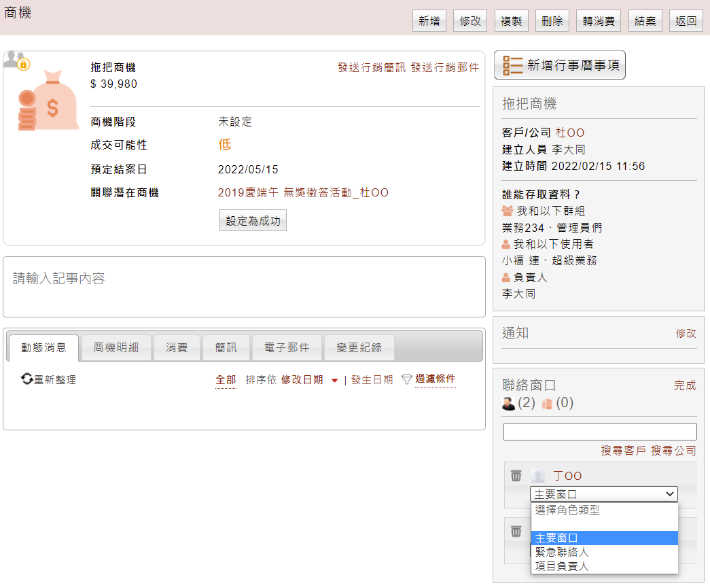
Task: Click 發送行銷郵件 link
Action: pos(445,67)
